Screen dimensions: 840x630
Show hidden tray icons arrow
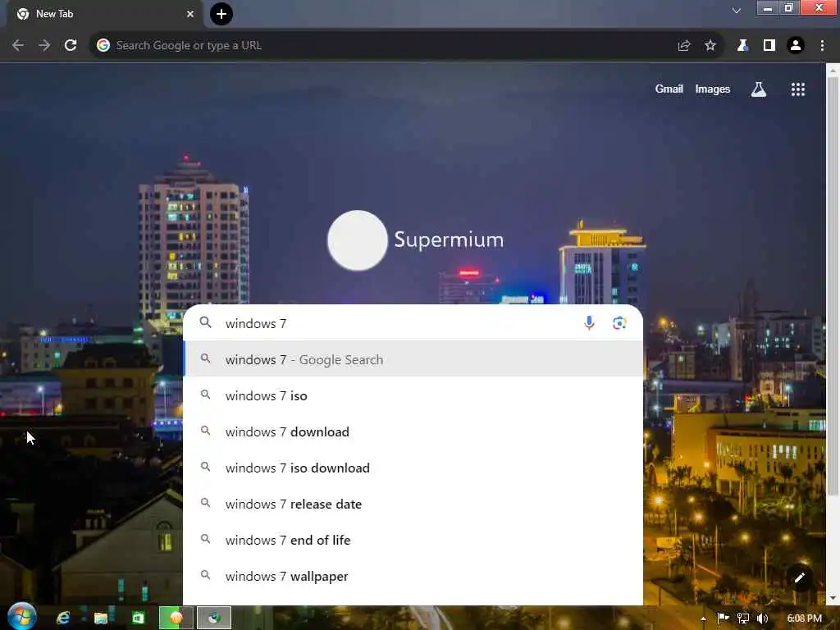point(703,619)
